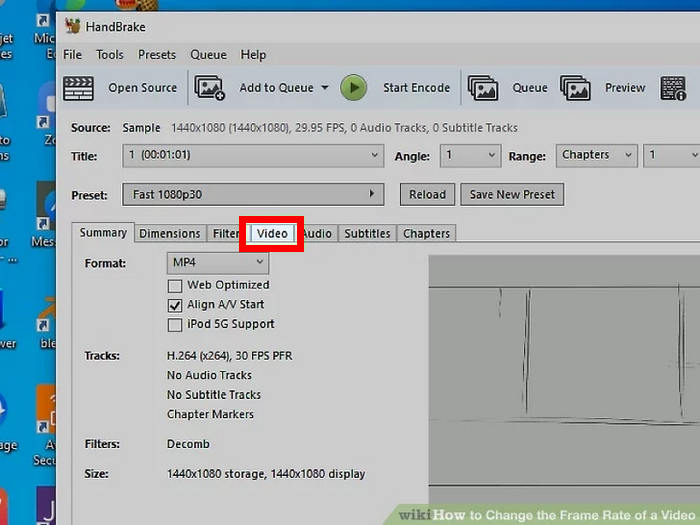Click the Preview images icon
Viewport: 700px width, 525px height.
point(576,88)
